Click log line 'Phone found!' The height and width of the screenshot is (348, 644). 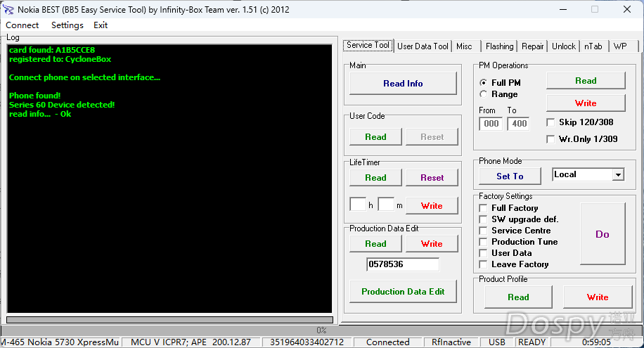coord(34,96)
